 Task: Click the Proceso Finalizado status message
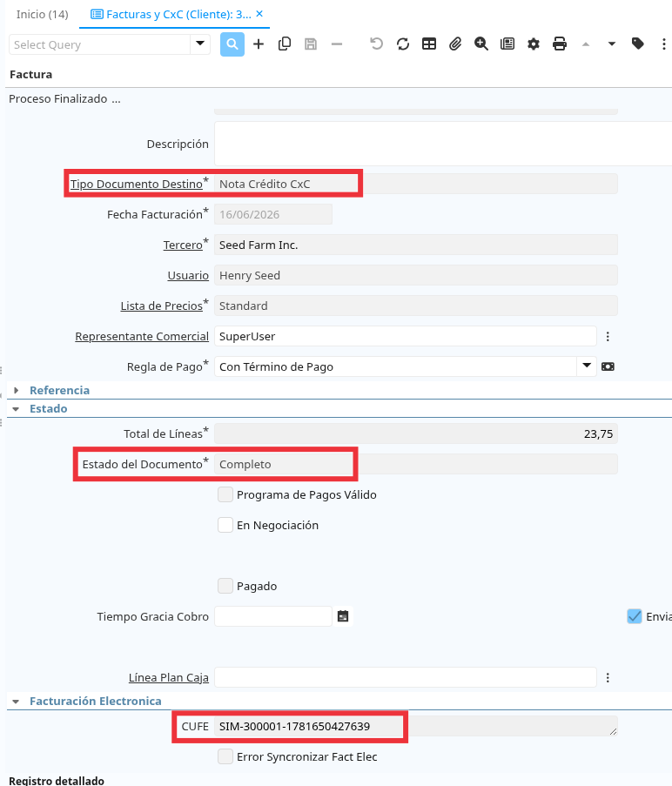pos(64,98)
